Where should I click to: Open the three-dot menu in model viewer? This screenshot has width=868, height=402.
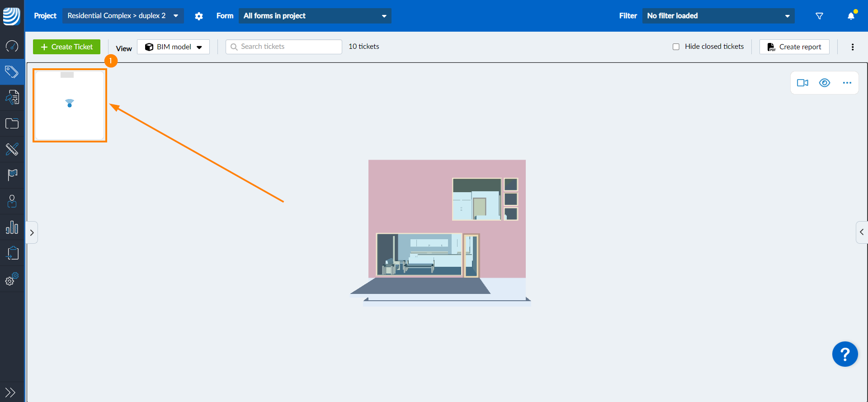[x=847, y=83]
